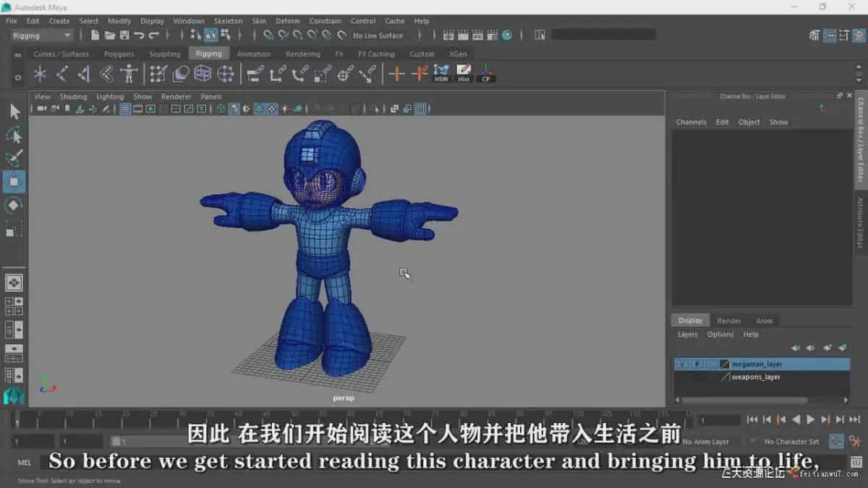
Task: Click the Hist shelf icon
Action: [x=464, y=74]
